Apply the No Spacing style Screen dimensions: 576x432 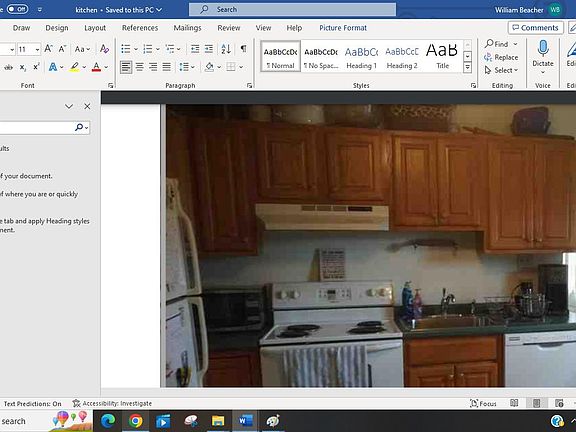(321, 56)
